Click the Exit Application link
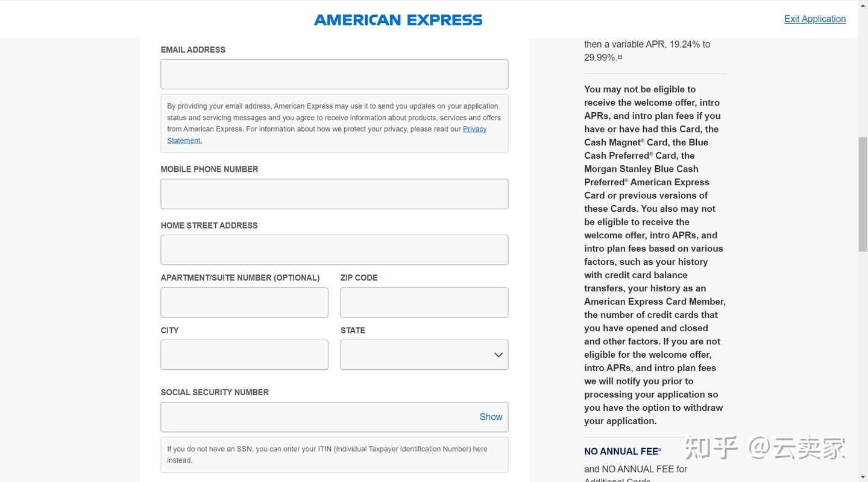Screen dimensions: 868x482 (x=815, y=19)
